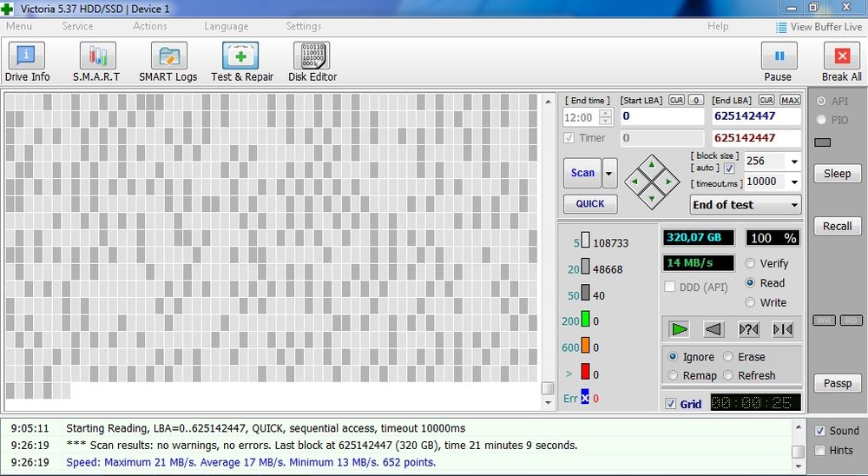Click the Passp button
This screenshot has width=868, height=476.
[837, 383]
